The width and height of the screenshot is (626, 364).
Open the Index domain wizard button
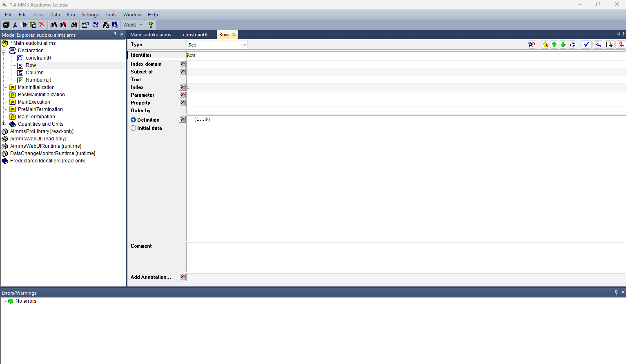click(x=183, y=64)
